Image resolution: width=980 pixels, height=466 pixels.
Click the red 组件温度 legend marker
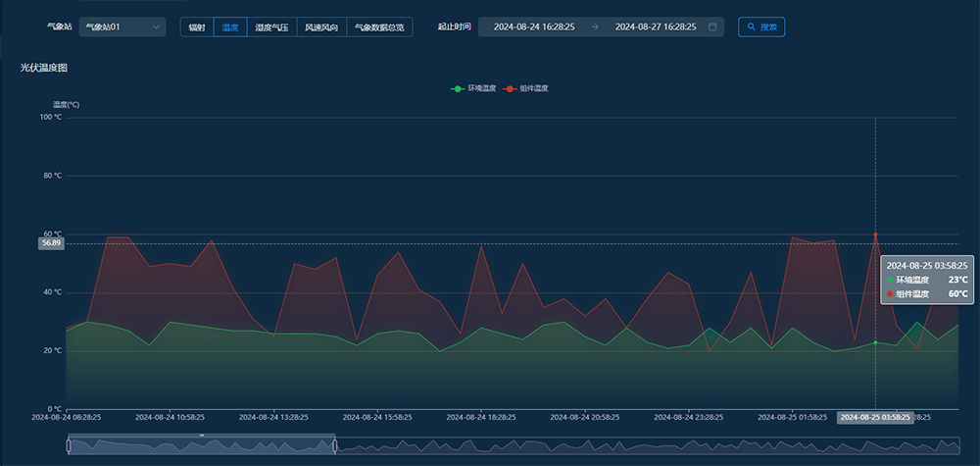click(x=510, y=88)
